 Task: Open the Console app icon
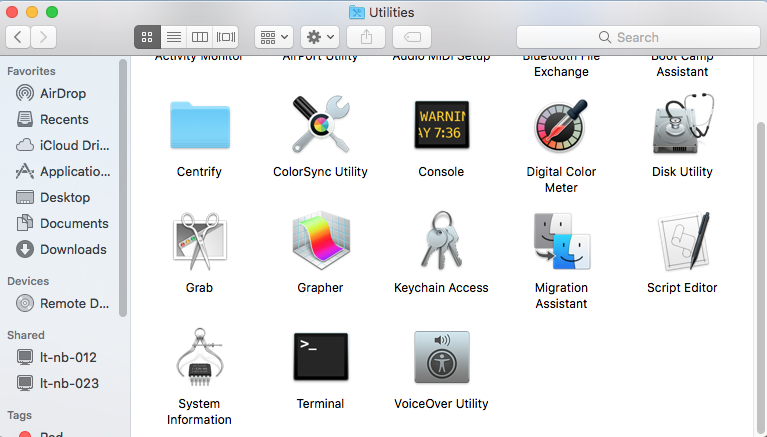click(441, 125)
